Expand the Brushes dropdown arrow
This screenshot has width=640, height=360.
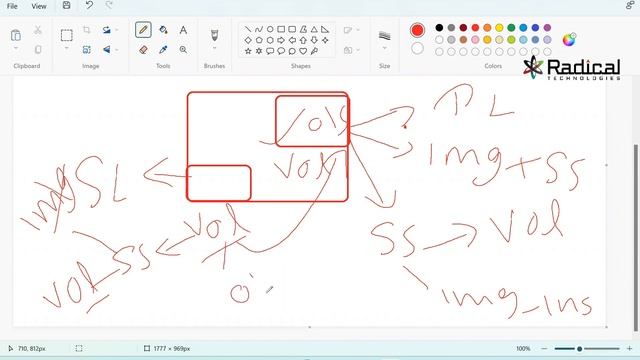[214, 49]
